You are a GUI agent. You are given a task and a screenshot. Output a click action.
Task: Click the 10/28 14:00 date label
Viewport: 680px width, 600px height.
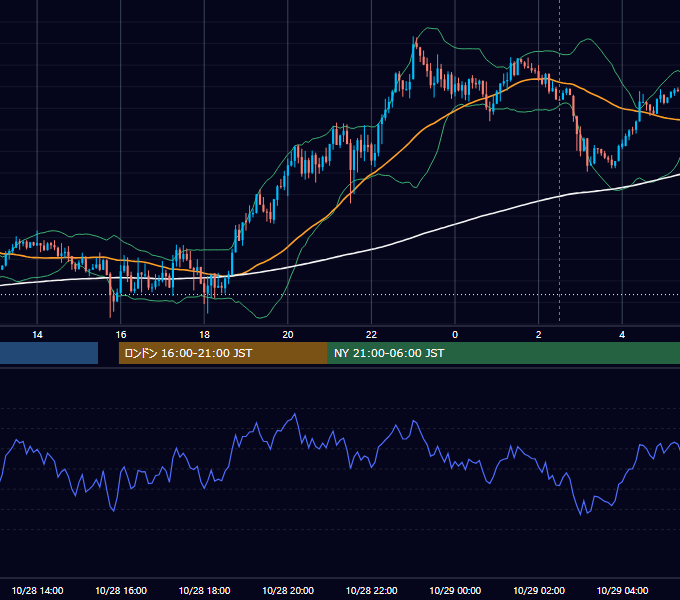point(37,590)
